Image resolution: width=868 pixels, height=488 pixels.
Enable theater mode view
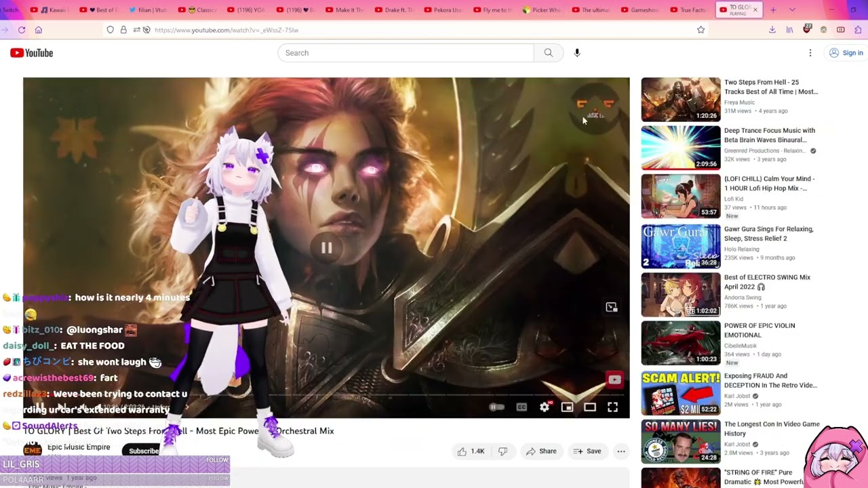[x=590, y=407]
